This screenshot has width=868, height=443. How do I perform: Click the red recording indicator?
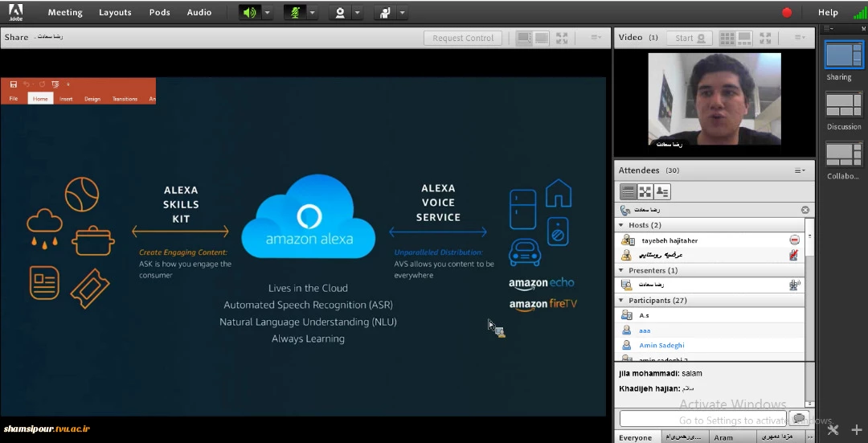pos(787,12)
